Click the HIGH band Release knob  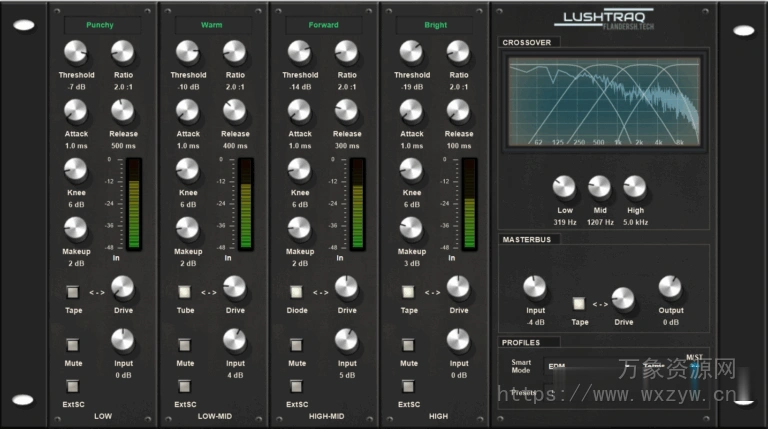click(457, 111)
